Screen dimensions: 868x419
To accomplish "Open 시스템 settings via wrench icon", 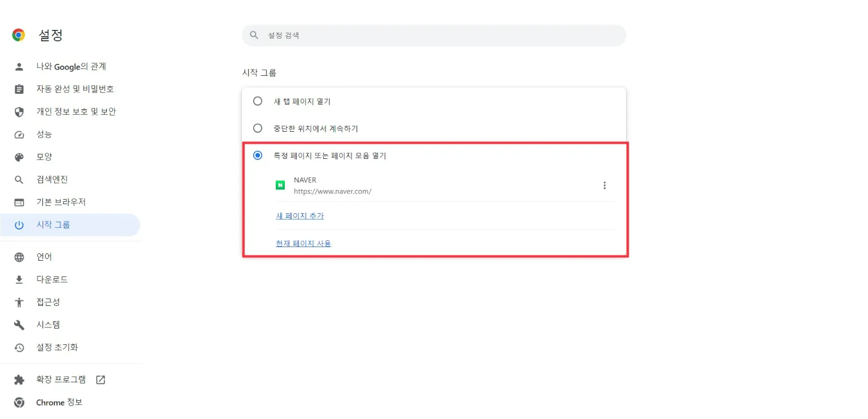I will coord(19,324).
